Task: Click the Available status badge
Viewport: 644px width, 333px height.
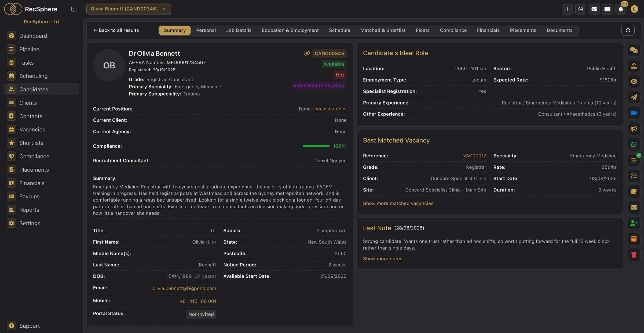Action: 334,64
